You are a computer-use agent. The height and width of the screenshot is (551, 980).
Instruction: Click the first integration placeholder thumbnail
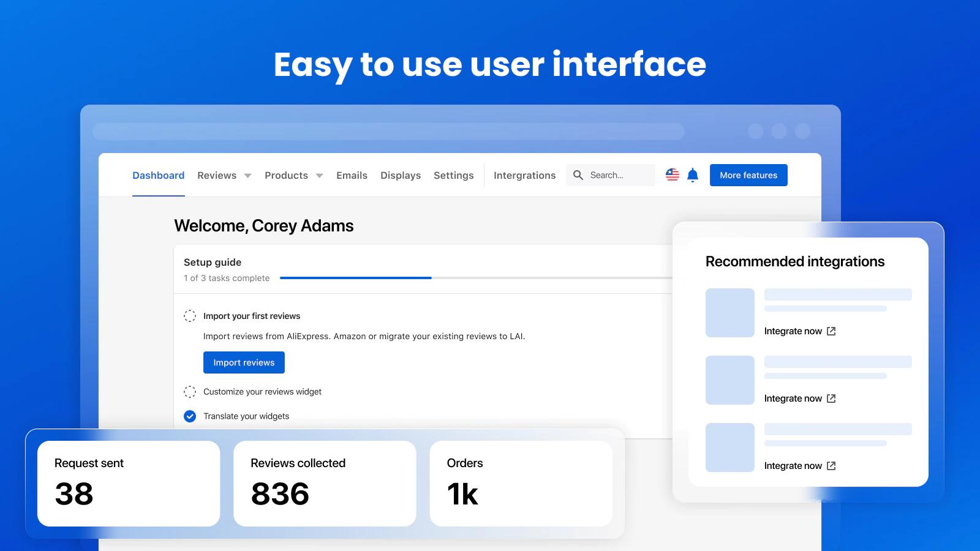(x=729, y=313)
